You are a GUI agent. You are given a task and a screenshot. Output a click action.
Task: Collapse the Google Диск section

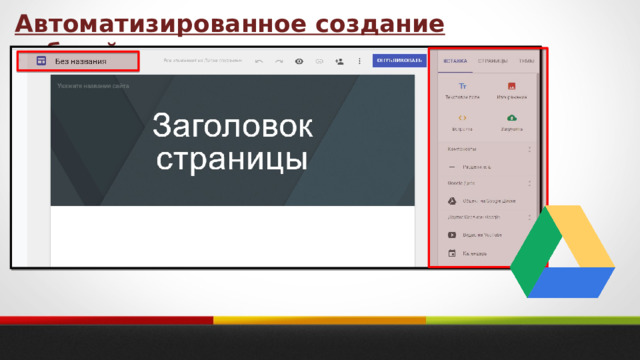pos(529,183)
